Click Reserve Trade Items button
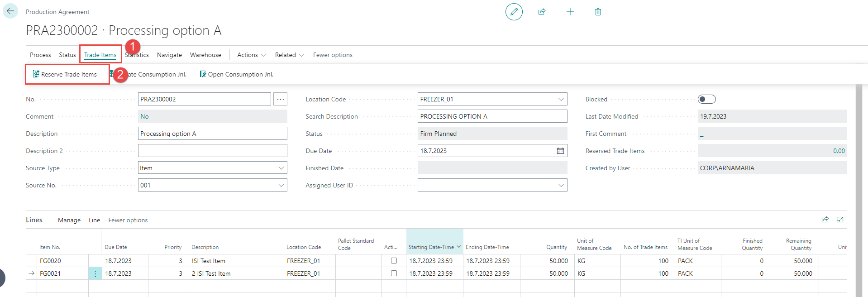868x297 pixels. 68,74
